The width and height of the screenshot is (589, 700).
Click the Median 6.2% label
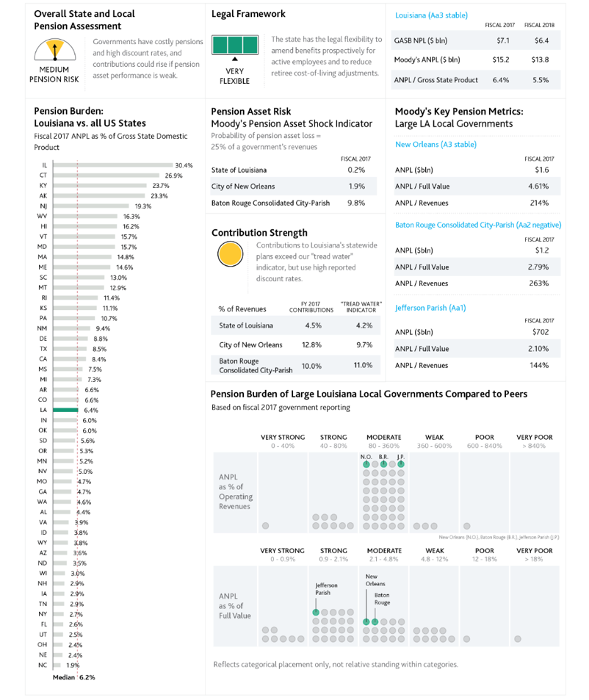point(73,677)
